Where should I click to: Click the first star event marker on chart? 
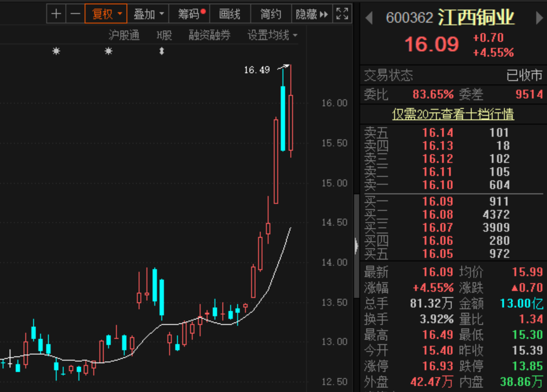pos(56,51)
